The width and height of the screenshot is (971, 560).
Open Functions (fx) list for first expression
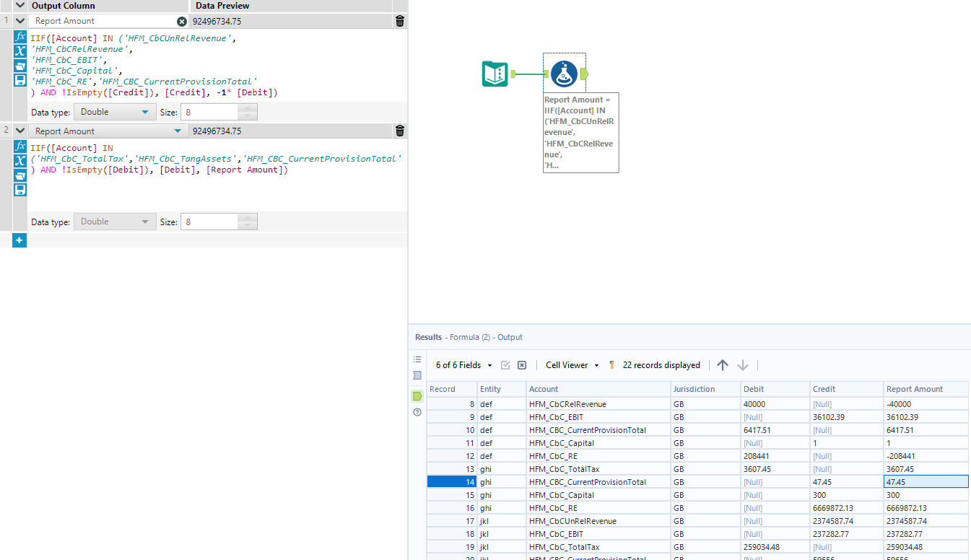click(x=20, y=36)
